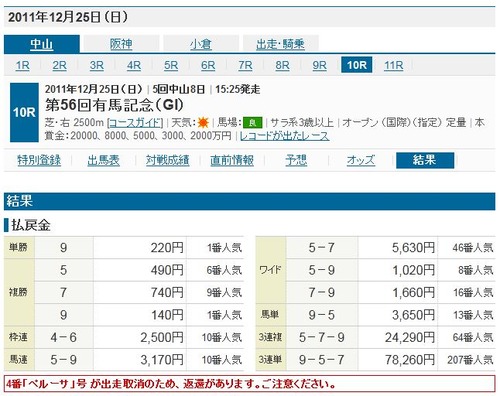Viewport: 500px width, 396px height.
Task: Switch to the 阪神 racecourse tab
Action: (x=121, y=44)
